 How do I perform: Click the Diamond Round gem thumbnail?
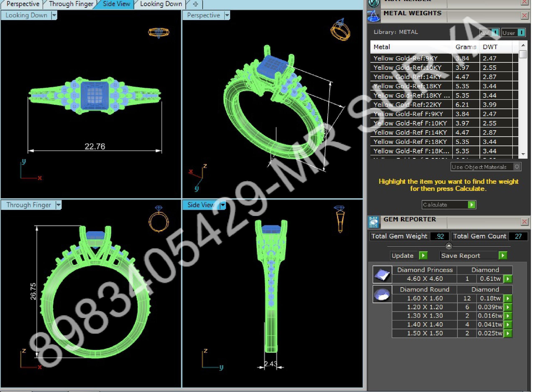click(382, 294)
